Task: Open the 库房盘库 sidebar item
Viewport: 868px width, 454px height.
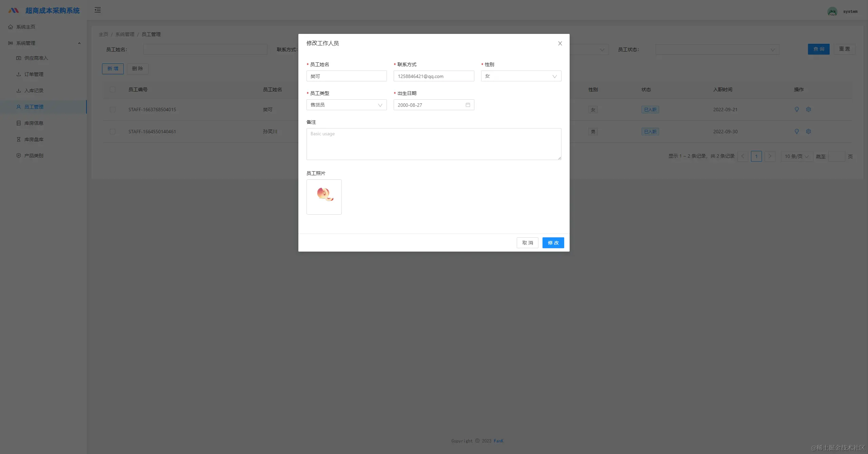Action: (34, 139)
